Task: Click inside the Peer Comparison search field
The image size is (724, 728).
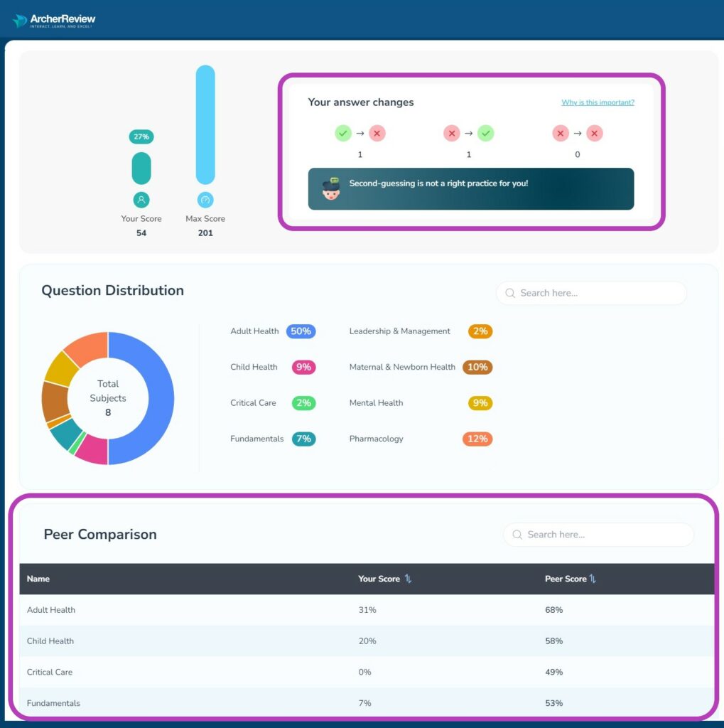Action: (604, 534)
